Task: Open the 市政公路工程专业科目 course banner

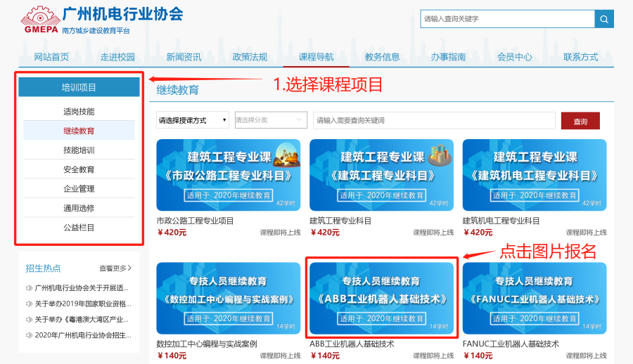Action: [x=228, y=174]
